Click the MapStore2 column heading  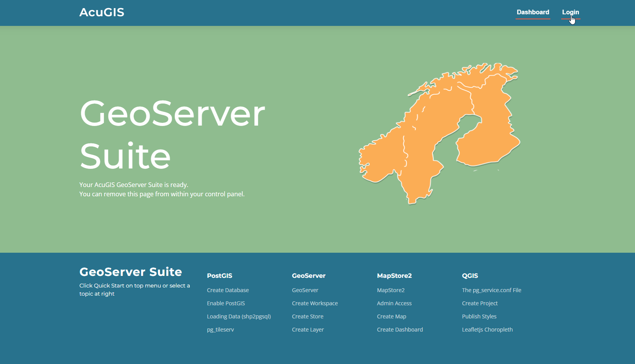click(x=394, y=276)
